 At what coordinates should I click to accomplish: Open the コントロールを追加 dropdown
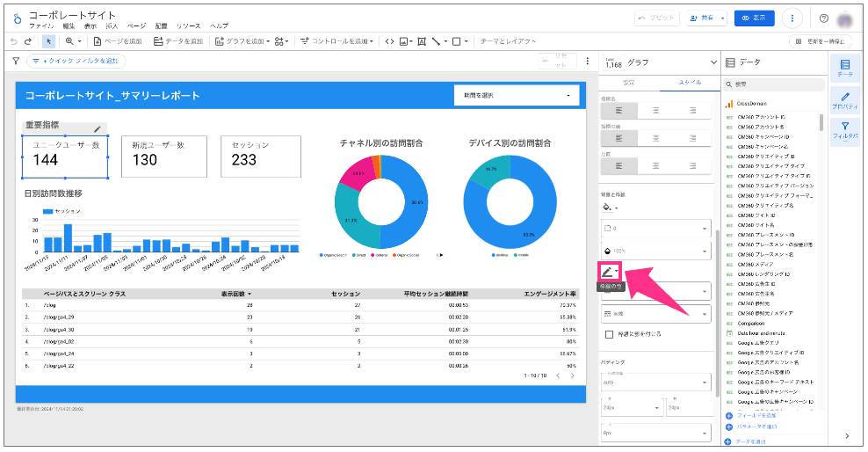336,41
